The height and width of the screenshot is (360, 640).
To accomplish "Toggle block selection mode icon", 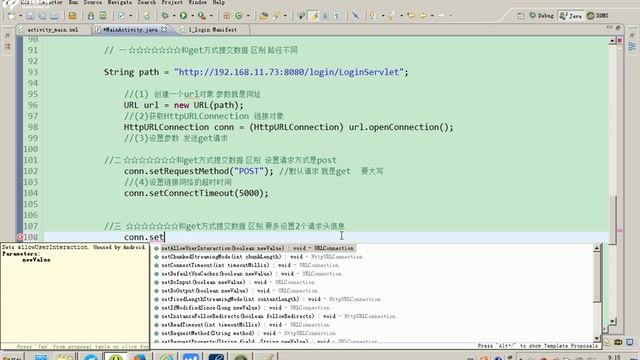I will point(325,16).
